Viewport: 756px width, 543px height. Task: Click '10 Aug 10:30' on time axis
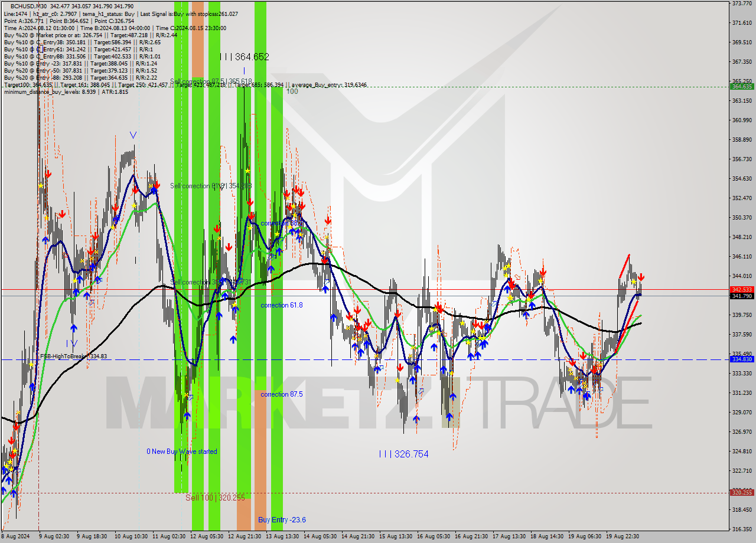point(131,537)
